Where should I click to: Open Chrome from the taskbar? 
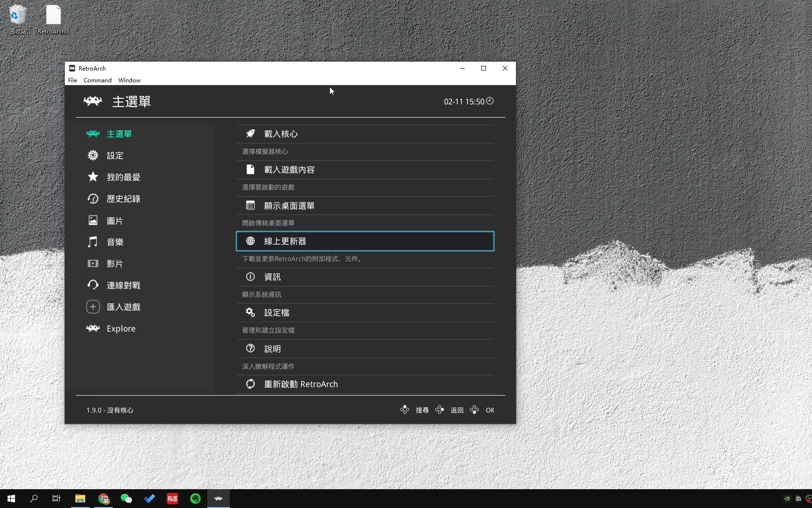103,499
